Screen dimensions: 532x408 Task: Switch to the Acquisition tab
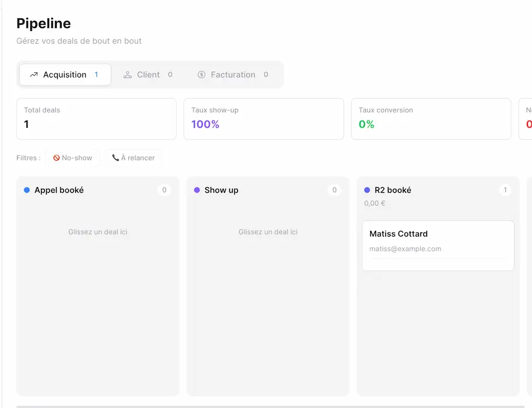(65, 75)
